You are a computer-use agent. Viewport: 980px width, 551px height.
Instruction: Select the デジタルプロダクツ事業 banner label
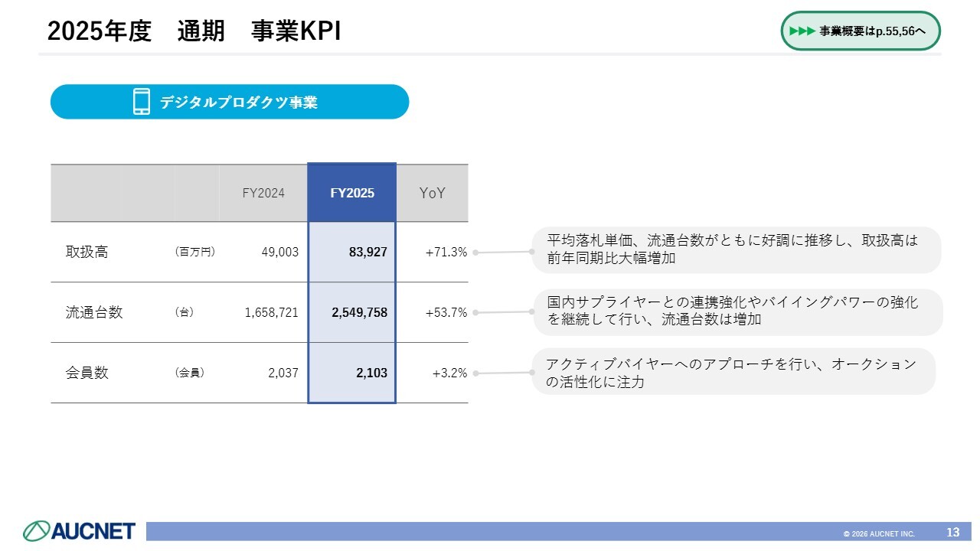[238, 103]
